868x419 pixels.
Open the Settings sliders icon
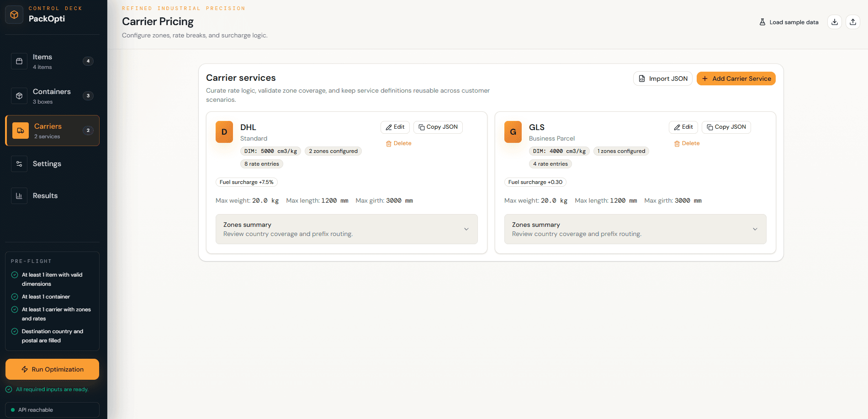[19, 164]
